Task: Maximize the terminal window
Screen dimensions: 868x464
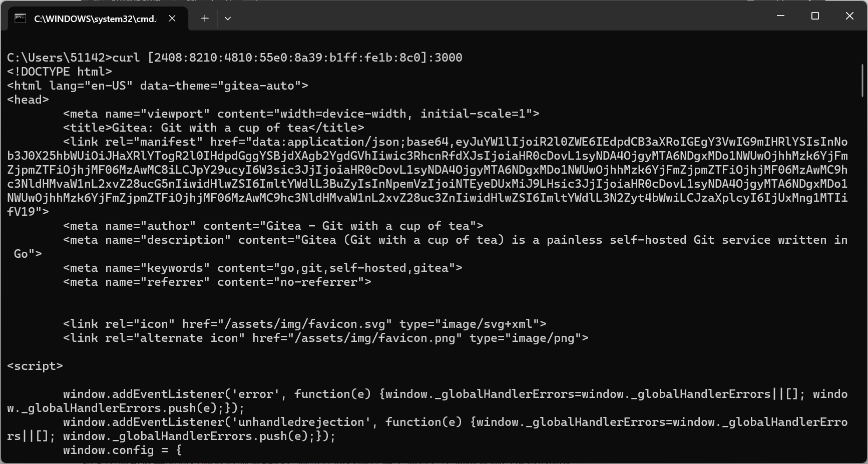Action: tap(815, 16)
